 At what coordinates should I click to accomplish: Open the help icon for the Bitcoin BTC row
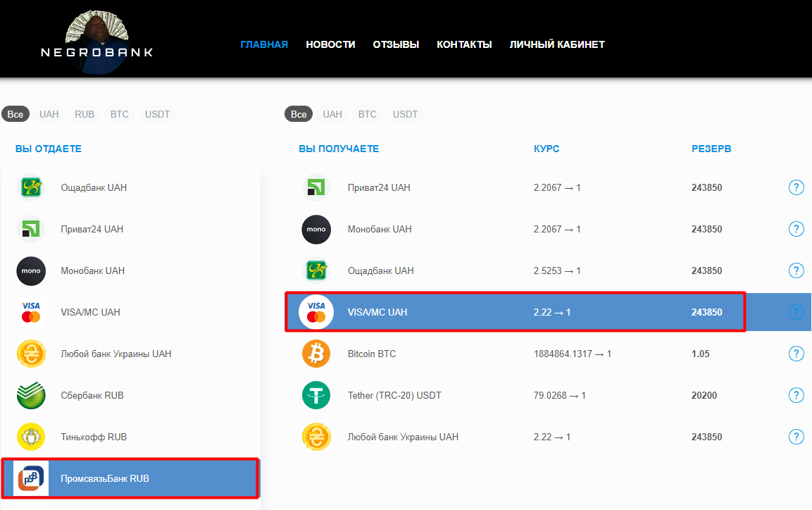(x=796, y=354)
